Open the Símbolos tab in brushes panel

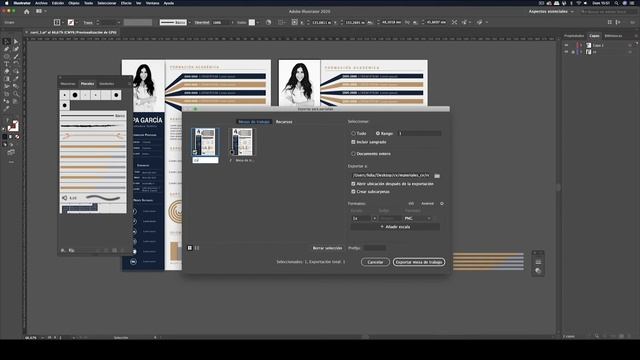107,84
